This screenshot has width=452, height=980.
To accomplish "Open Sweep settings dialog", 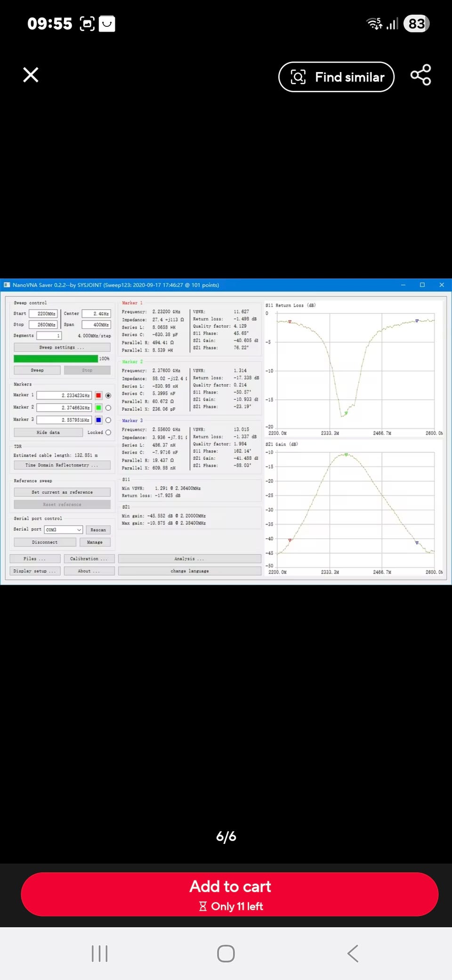I will [x=62, y=347].
